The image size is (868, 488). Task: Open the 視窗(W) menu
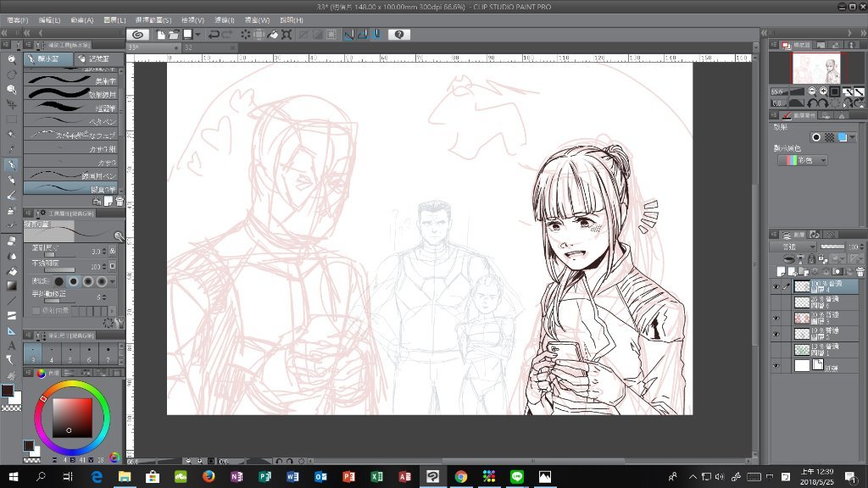(258, 20)
